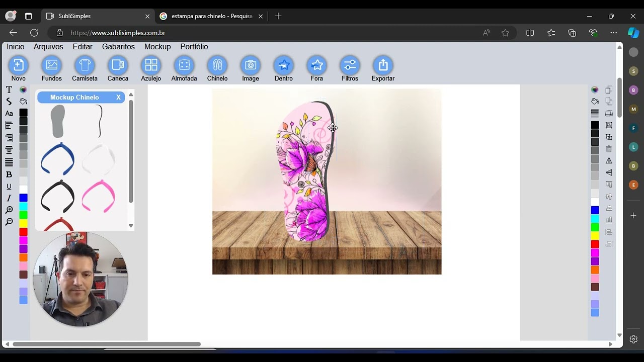This screenshot has width=644, height=362.
Task: Add page to favorites star
Action: [x=505, y=33]
